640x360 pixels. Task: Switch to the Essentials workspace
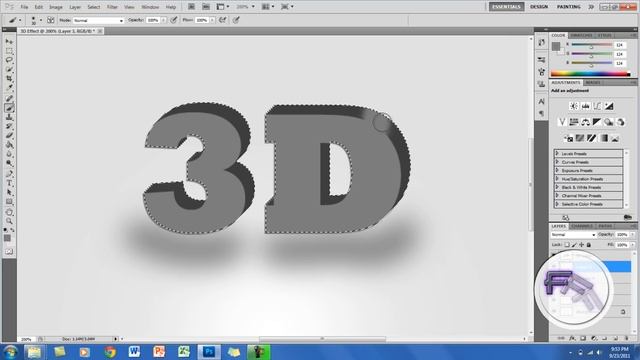coord(507,7)
